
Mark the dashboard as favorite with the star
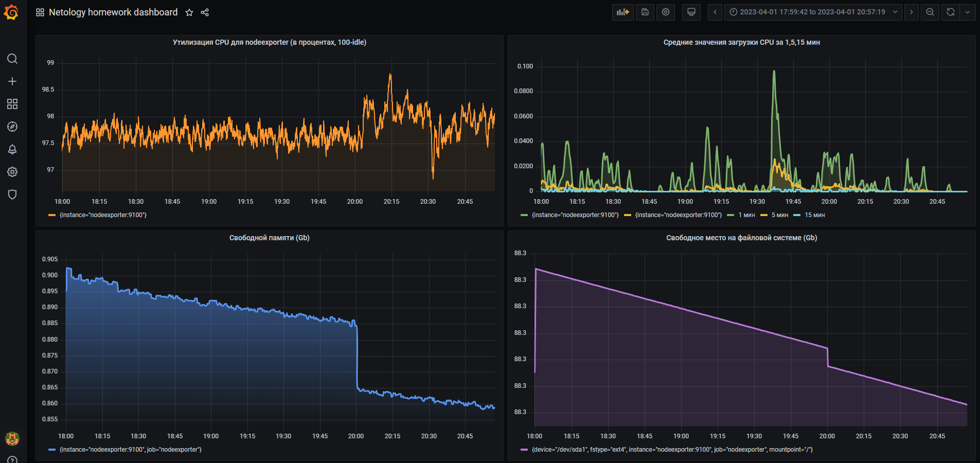pyautogui.click(x=189, y=12)
